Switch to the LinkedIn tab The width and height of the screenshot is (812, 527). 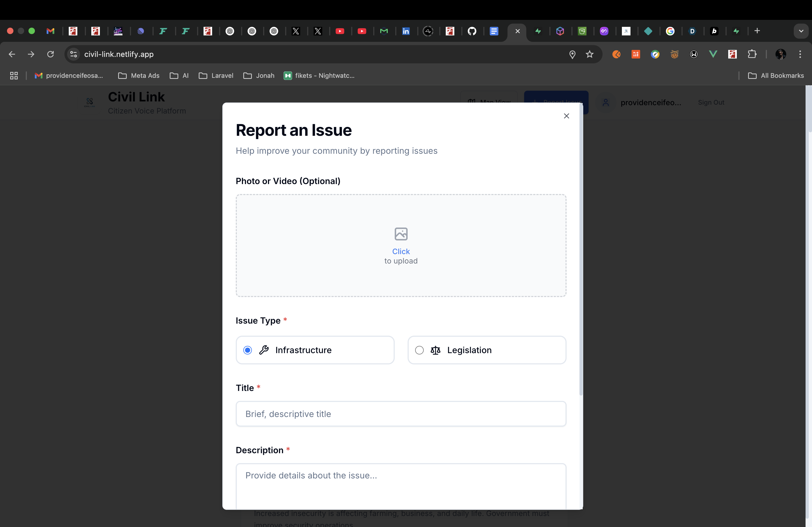tap(406, 31)
